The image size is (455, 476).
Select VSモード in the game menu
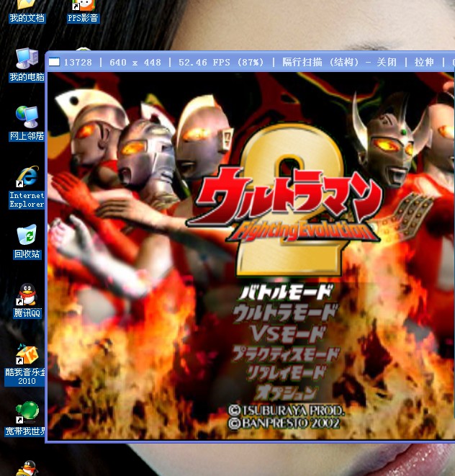[x=288, y=333]
